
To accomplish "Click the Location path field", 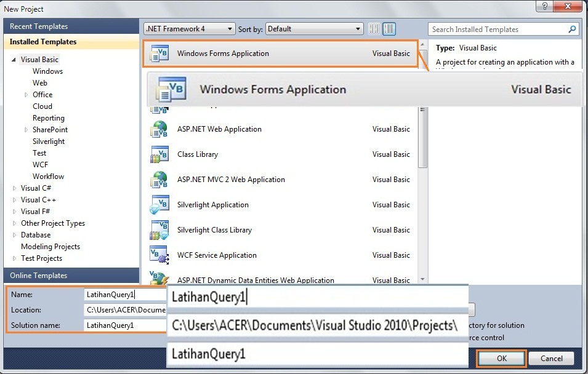I will point(125,310).
